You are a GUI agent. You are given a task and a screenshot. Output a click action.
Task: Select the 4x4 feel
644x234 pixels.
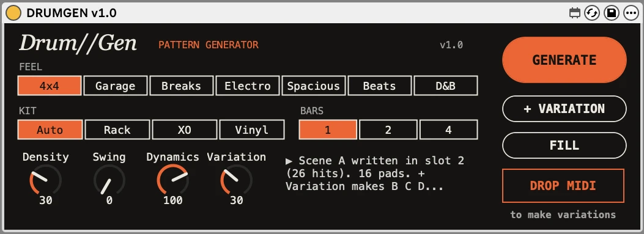click(50, 86)
